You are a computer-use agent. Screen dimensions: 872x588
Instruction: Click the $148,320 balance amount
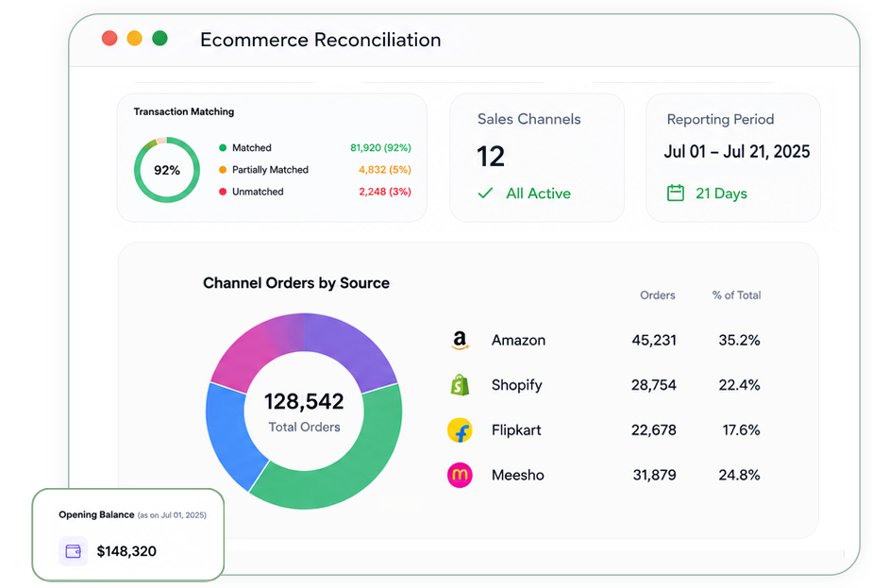[x=126, y=551]
